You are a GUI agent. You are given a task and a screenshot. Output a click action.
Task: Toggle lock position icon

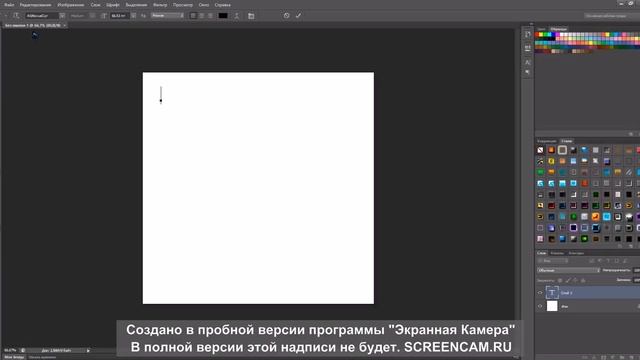576,280
